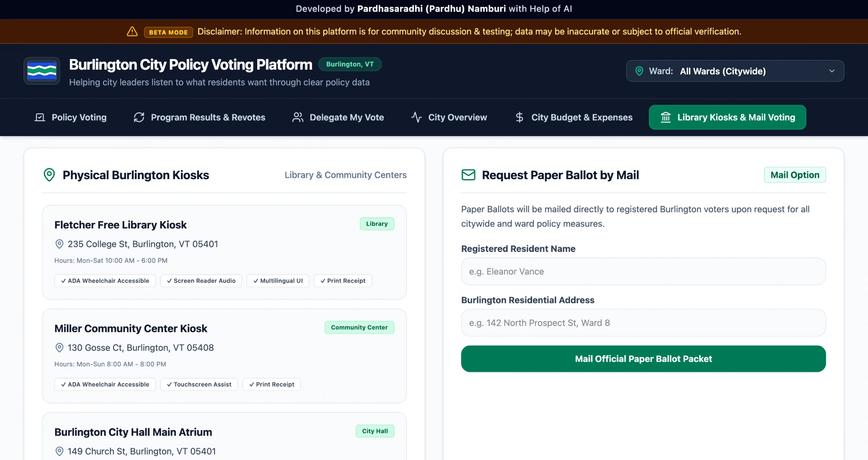The width and height of the screenshot is (868, 460).
Task: Switch to Program Results & Revotes tab
Action: pos(199,118)
